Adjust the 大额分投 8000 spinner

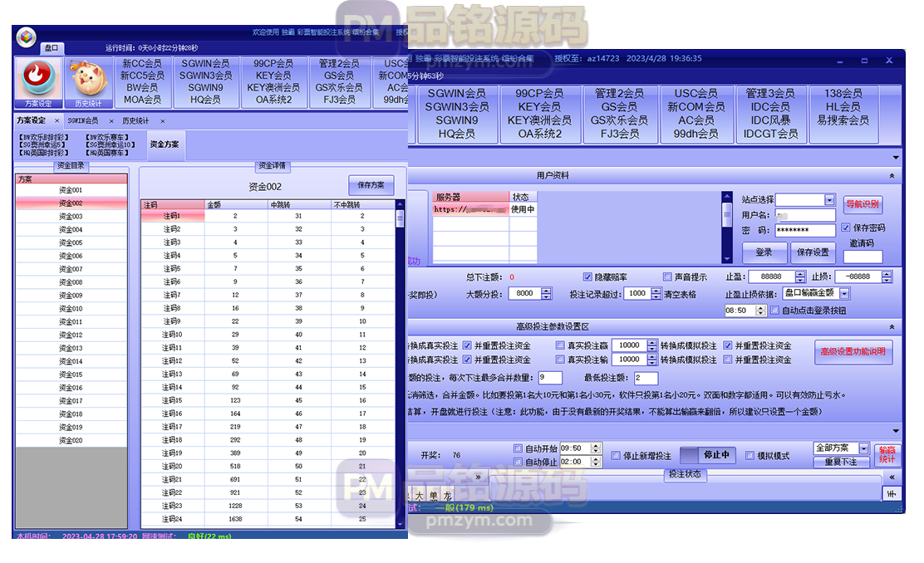546,293
